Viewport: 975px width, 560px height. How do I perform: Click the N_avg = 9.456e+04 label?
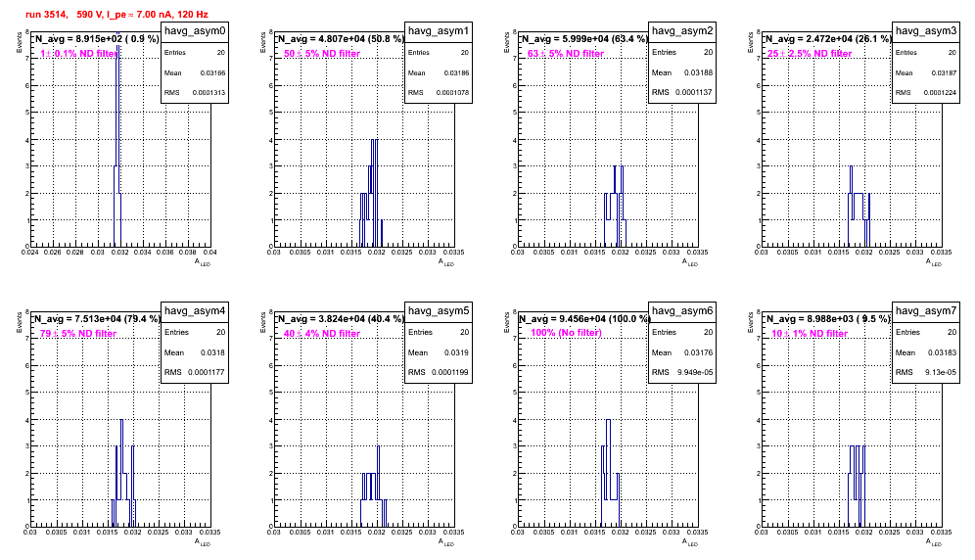(584, 318)
